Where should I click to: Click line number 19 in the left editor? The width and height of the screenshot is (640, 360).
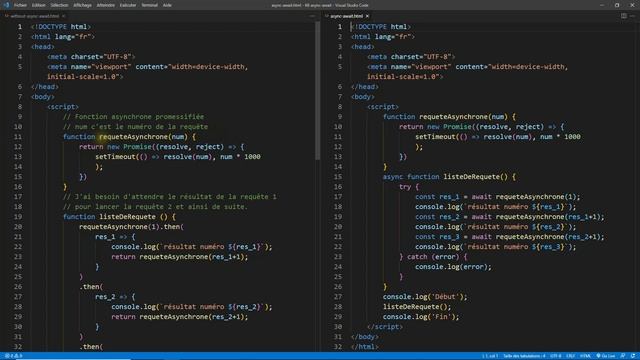18,217
